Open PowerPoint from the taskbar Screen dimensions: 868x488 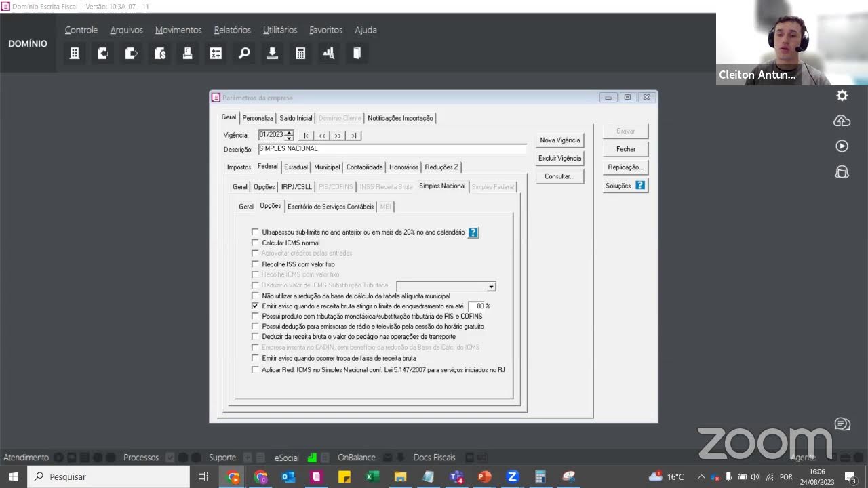pyautogui.click(x=484, y=476)
